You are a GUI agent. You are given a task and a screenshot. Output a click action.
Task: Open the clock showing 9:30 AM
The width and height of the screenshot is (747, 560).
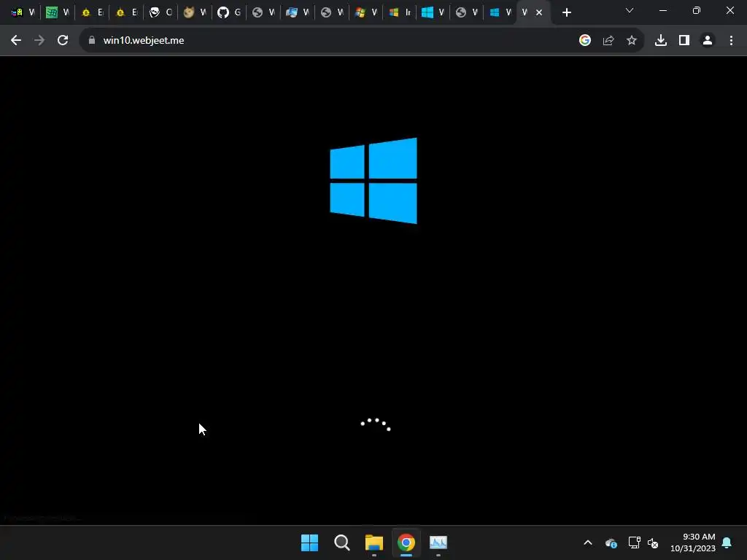[693, 542]
